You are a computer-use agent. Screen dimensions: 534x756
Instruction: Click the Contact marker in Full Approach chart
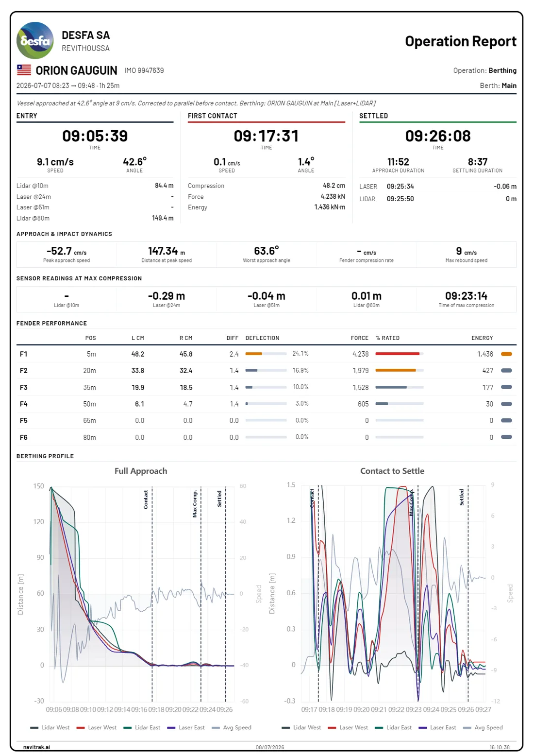point(146,499)
